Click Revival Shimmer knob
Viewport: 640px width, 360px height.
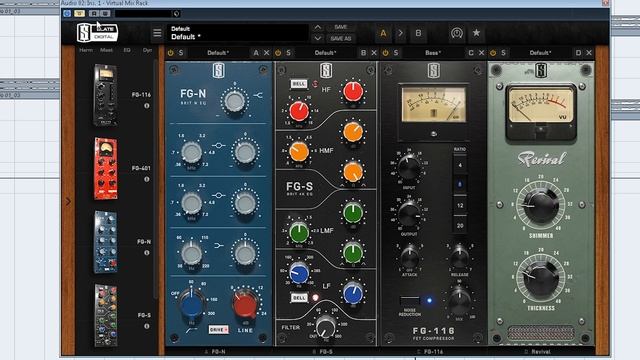click(x=541, y=205)
